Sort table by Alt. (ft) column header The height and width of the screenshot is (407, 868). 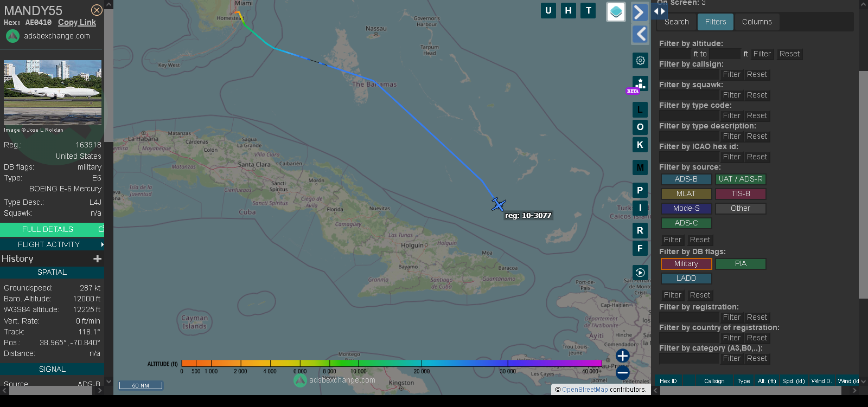[x=767, y=381]
